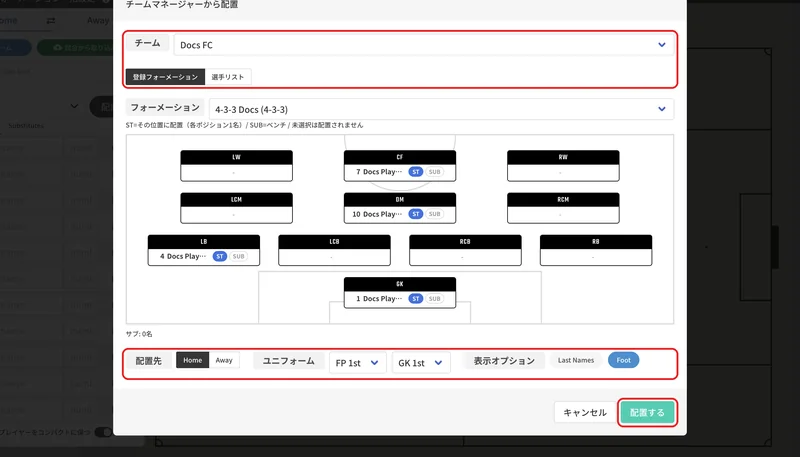This screenshot has width=800, height=457.
Task: Open the GK 1st uniform dropdown
Action: (x=421, y=363)
